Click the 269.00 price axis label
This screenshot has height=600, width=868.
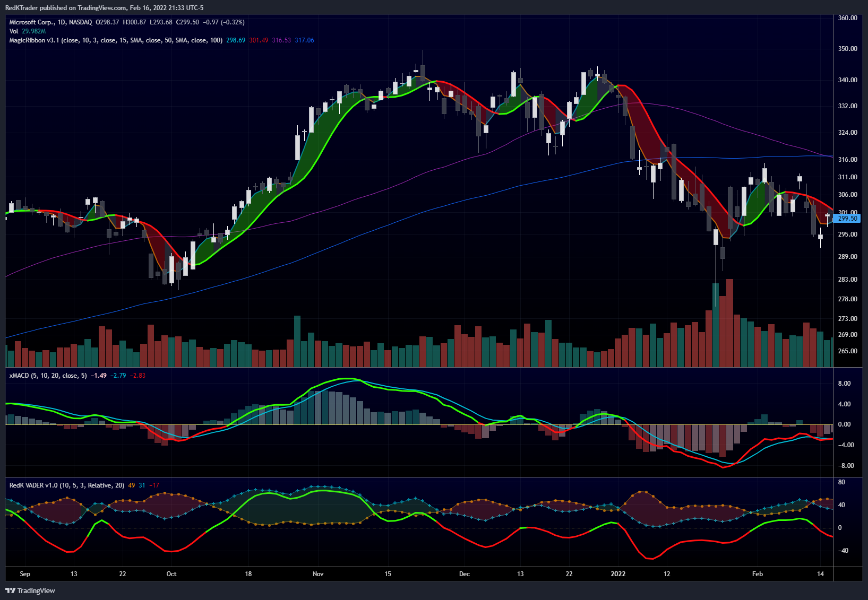tap(847, 335)
